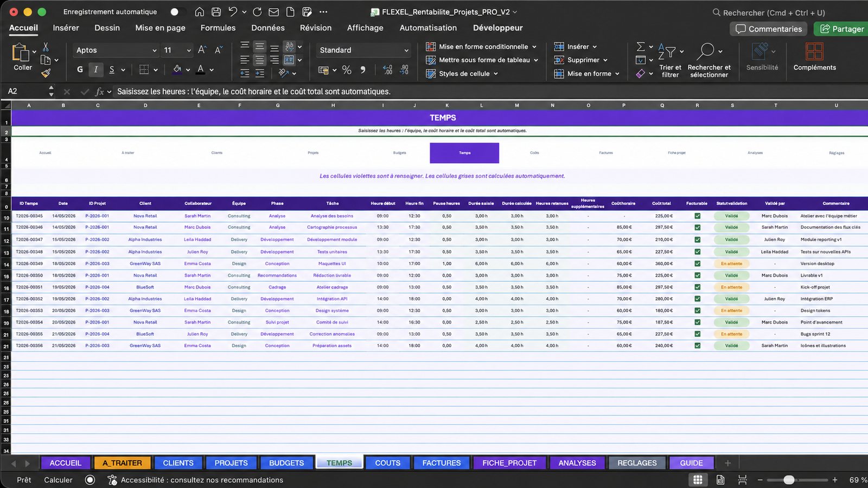Apply italic formatting
The width and height of the screenshot is (868, 488).
click(96, 69)
